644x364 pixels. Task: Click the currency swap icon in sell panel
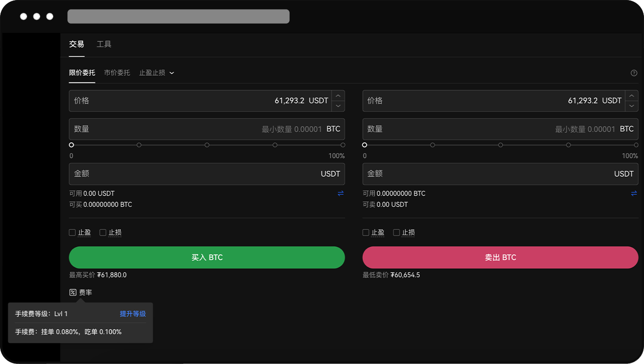click(634, 193)
